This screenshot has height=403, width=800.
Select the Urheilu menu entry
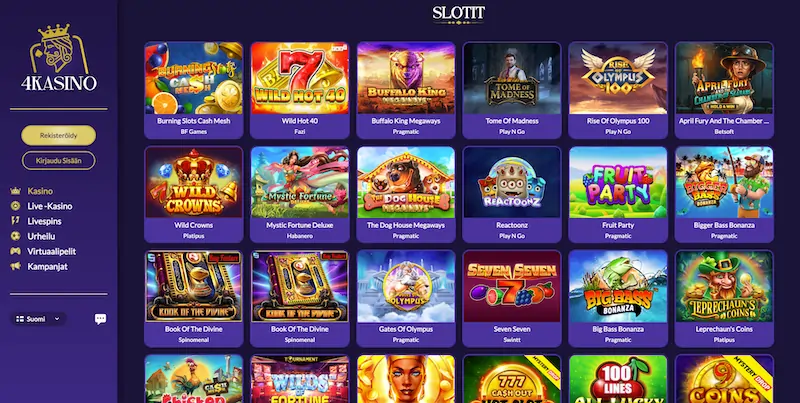(x=41, y=236)
